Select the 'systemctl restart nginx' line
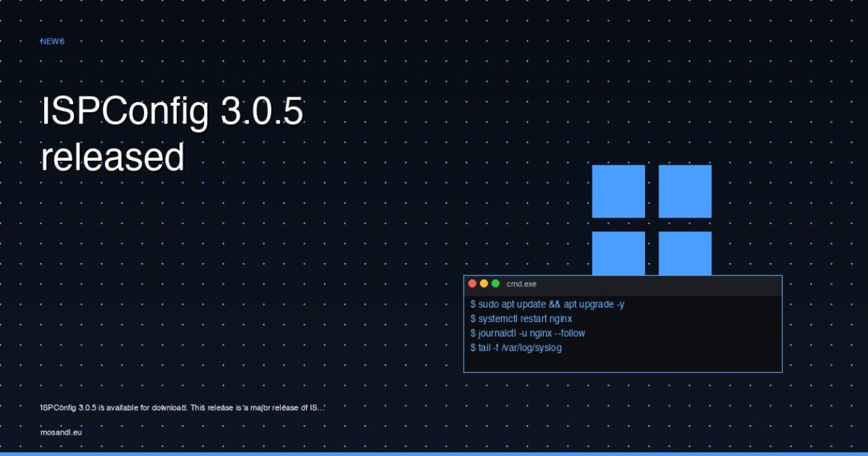This screenshot has height=456, width=868. pos(522,319)
